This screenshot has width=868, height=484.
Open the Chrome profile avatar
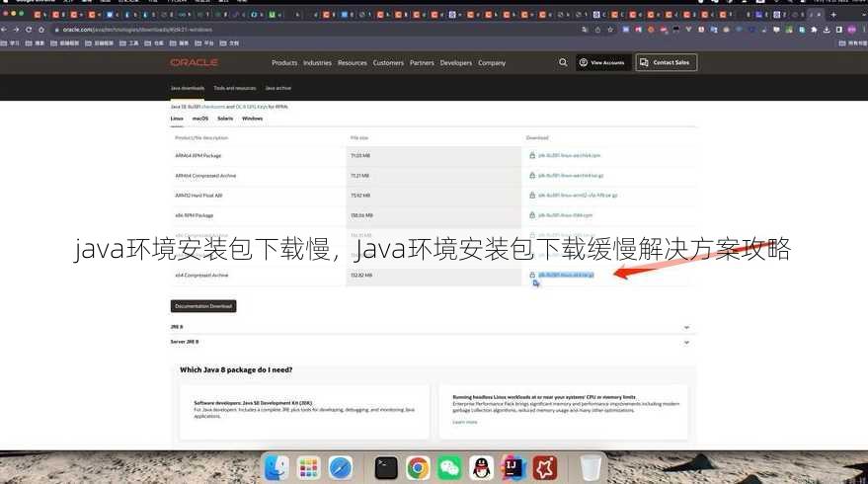[852, 30]
